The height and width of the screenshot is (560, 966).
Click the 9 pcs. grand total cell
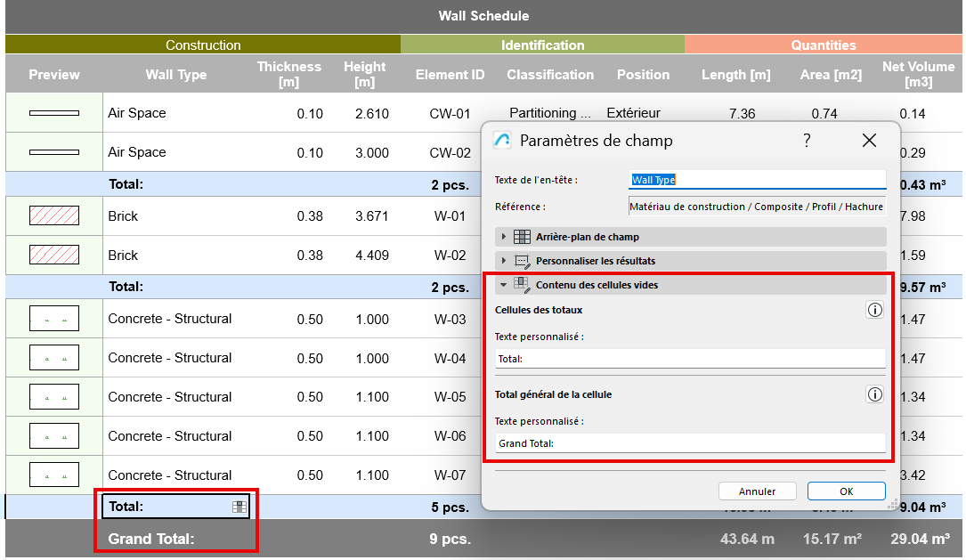(450, 539)
